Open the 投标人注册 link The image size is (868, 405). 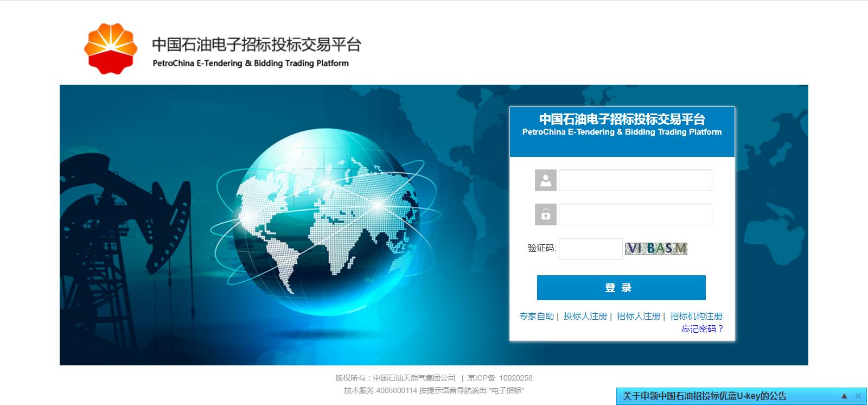[x=585, y=316]
